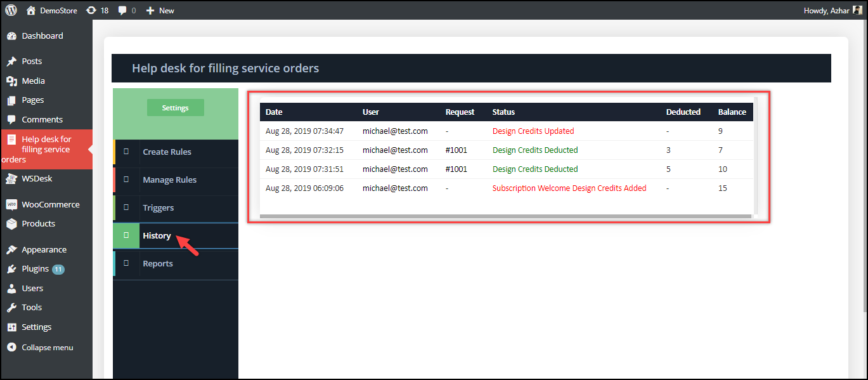Click the icon beside History tab
Image resolution: width=868 pixels, height=380 pixels.
[x=126, y=235]
